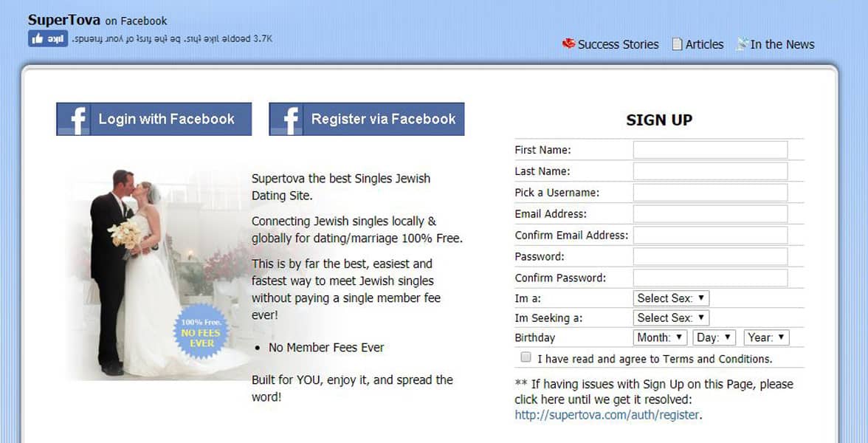Click the Articles document icon

pos(677,44)
